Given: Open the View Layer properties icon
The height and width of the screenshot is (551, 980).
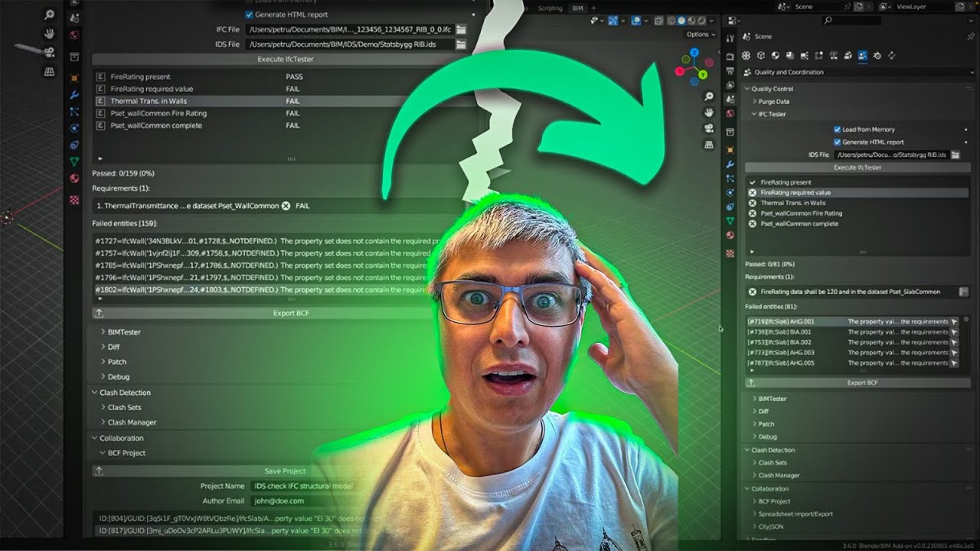Looking at the screenshot, I should (x=730, y=84).
